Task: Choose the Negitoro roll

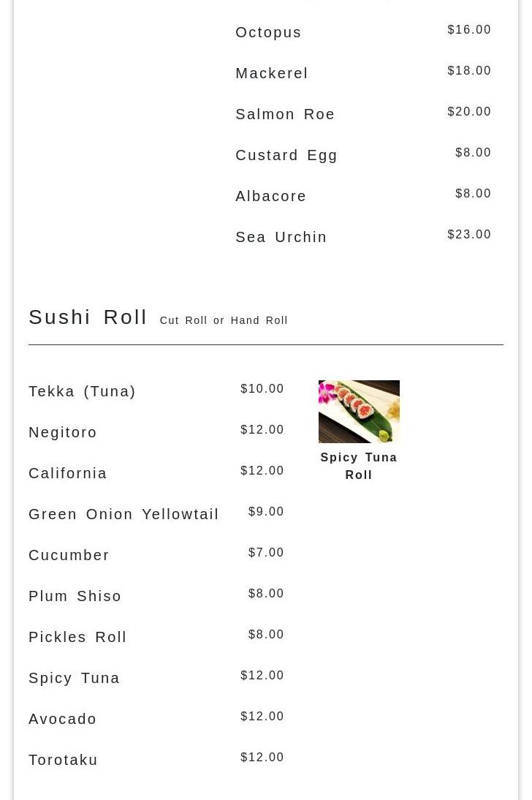Action: pyautogui.click(x=63, y=432)
